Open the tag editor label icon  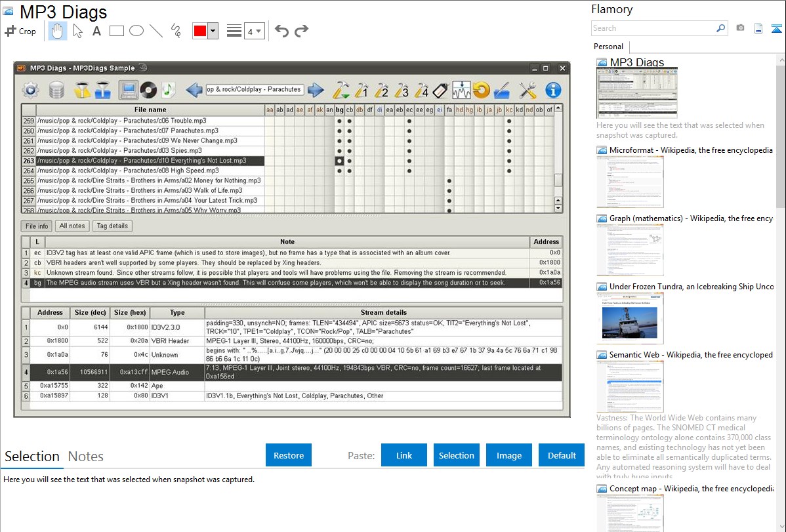tap(440, 91)
